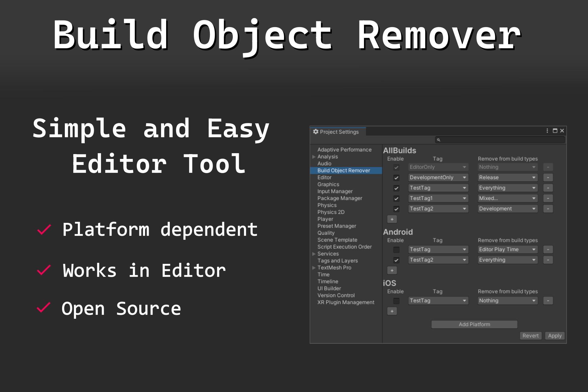Open XR Plugin Management settings

(346, 302)
